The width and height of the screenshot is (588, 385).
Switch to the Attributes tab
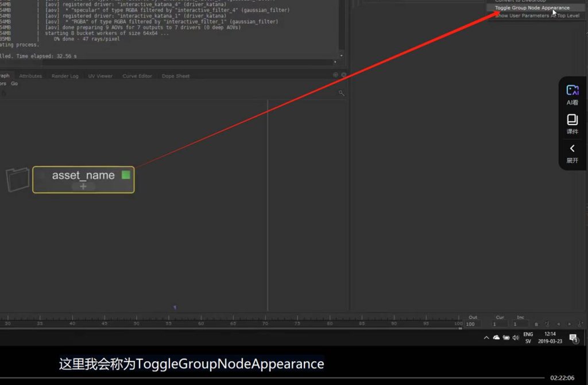coord(30,76)
